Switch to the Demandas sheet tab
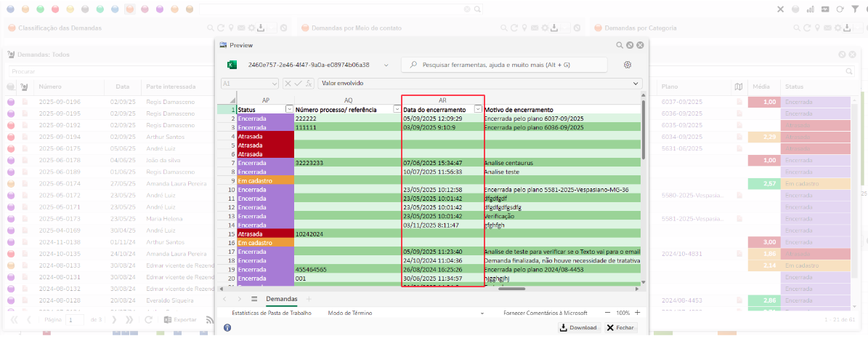This screenshot has height=360, width=868. [281, 299]
